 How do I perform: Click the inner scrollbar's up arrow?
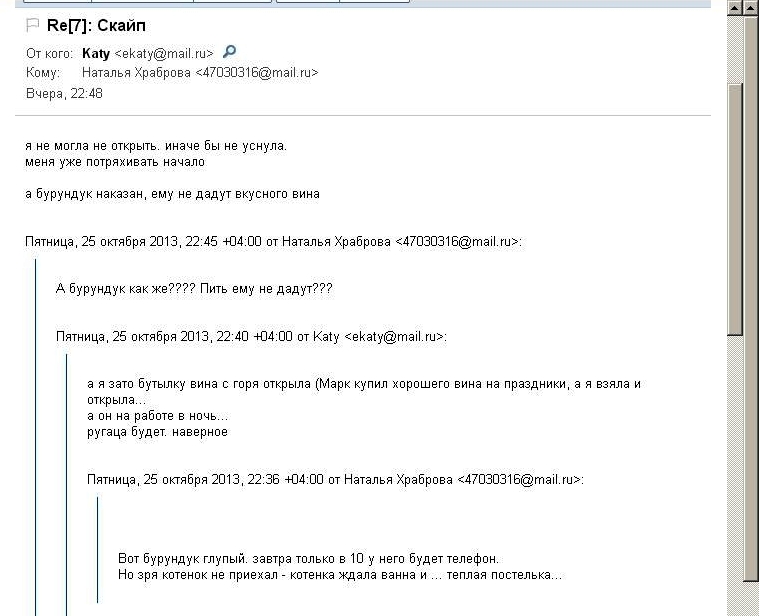tap(734, 7)
